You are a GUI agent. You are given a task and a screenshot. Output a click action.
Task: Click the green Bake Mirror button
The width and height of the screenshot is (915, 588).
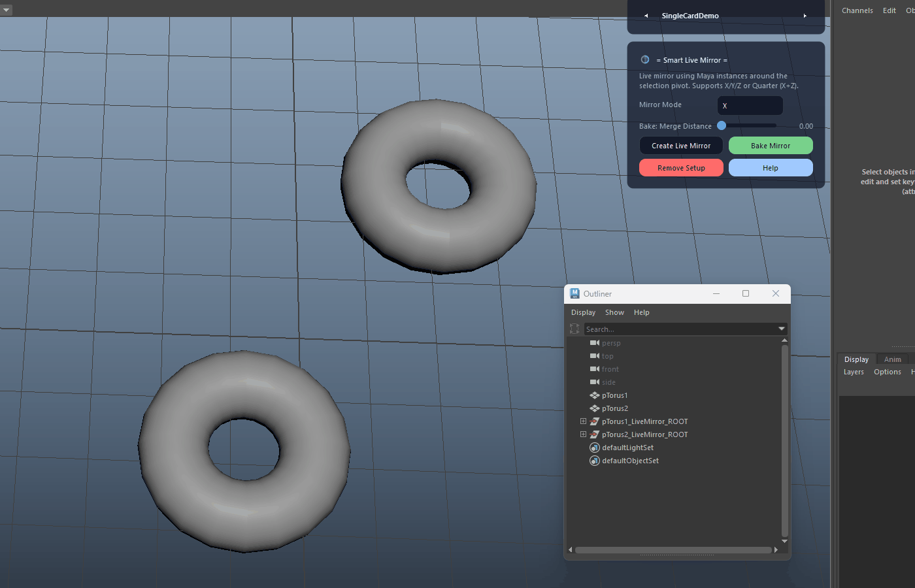pyautogui.click(x=771, y=146)
